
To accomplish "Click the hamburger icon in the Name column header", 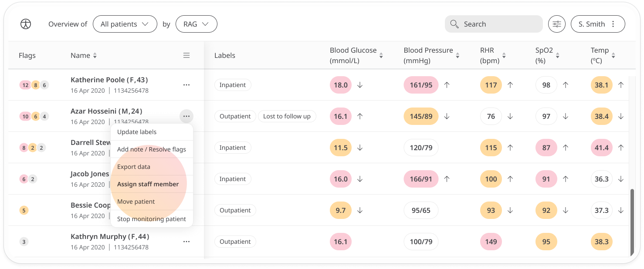I will click(186, 55).
